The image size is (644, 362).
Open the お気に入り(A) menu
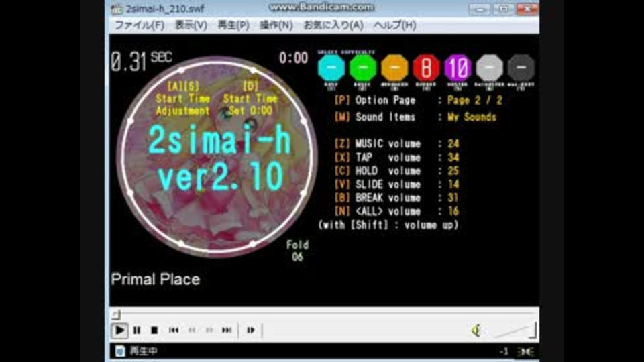(333, 25)
